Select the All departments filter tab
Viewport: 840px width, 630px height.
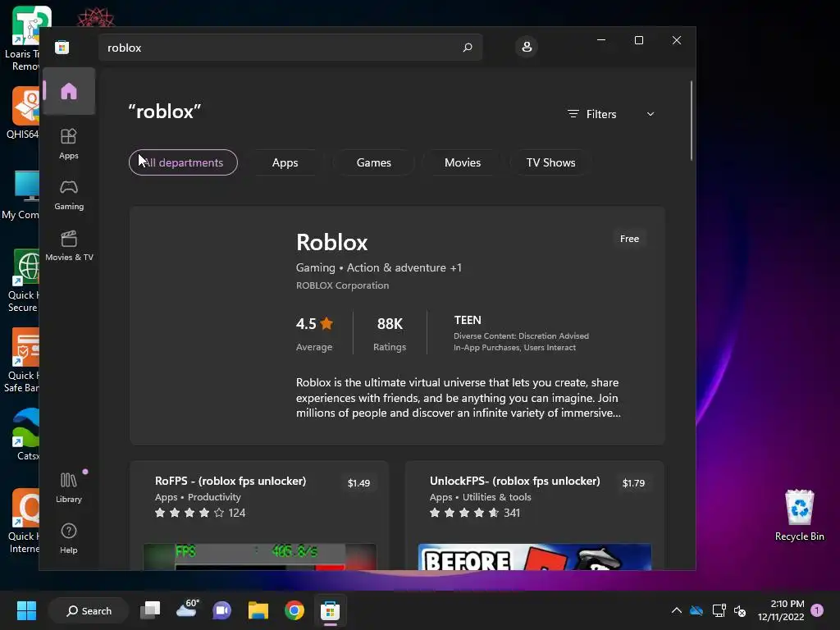click(183, 162)
